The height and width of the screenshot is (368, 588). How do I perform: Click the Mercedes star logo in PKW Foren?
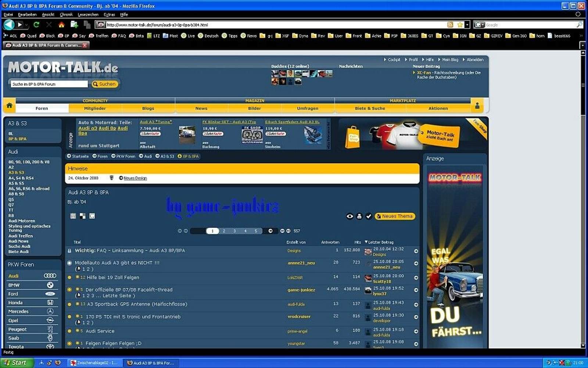50,311
